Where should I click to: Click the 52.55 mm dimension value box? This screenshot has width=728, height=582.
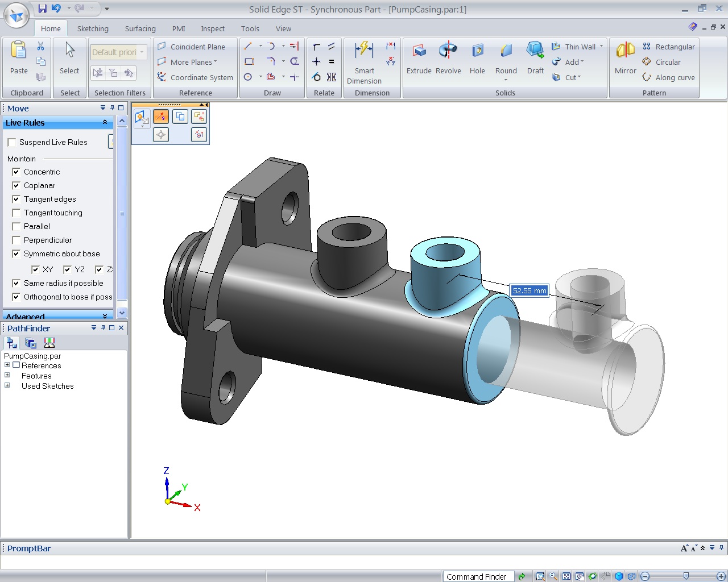pos(530,290)
